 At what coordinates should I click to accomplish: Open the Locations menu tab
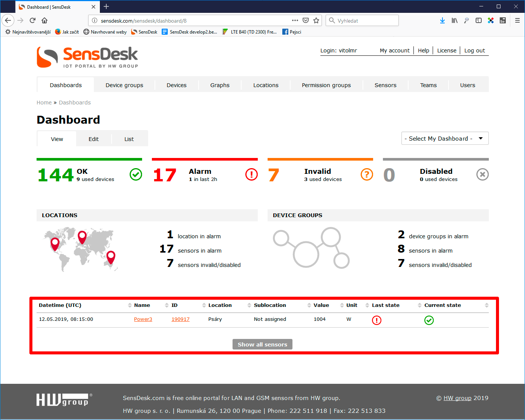(x=266, y=85)
